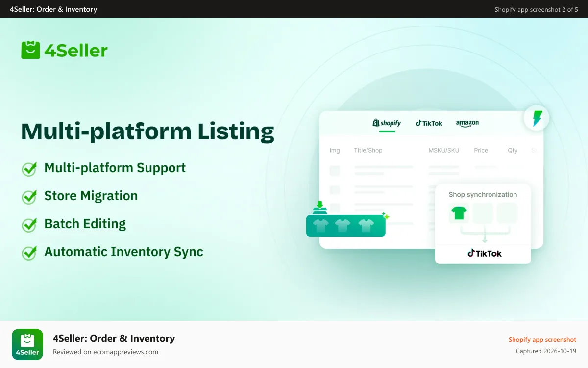Click the "Shop synchronization" card title
This screenshot has width=588, height=368.
pos(483,194)
